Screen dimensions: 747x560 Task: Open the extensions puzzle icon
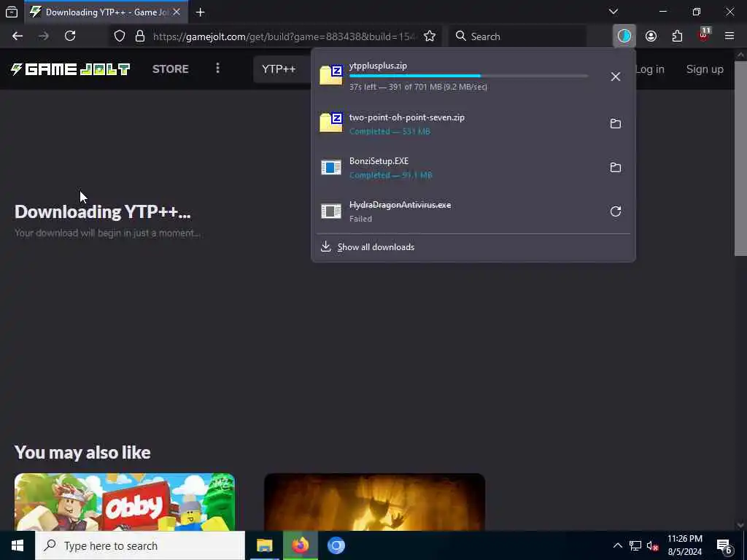(677, 36)
